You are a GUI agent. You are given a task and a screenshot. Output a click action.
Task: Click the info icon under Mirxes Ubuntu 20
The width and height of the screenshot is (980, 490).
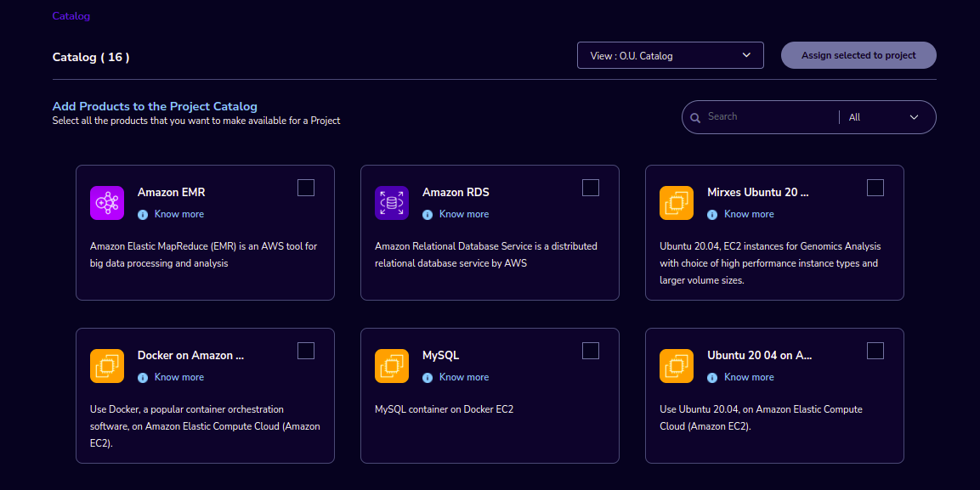(712, 215)
